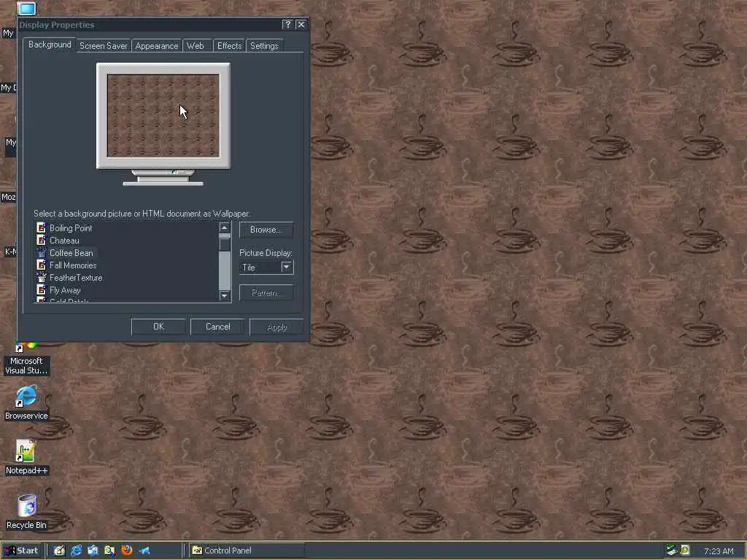The image size is (747, 560).
Task: Click the Apply button
Action: (276, 327)
